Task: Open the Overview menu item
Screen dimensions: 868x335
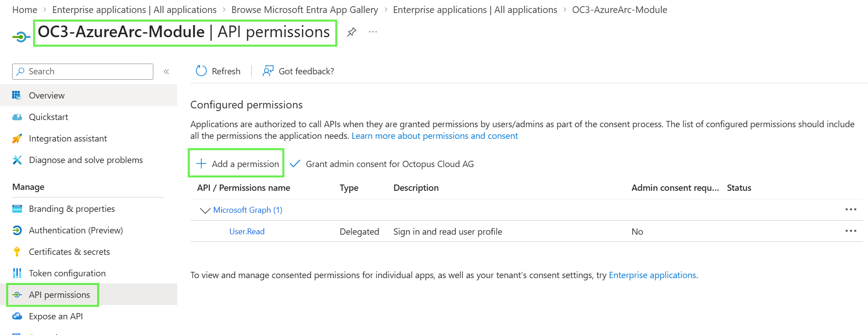Action: (89, 95)
